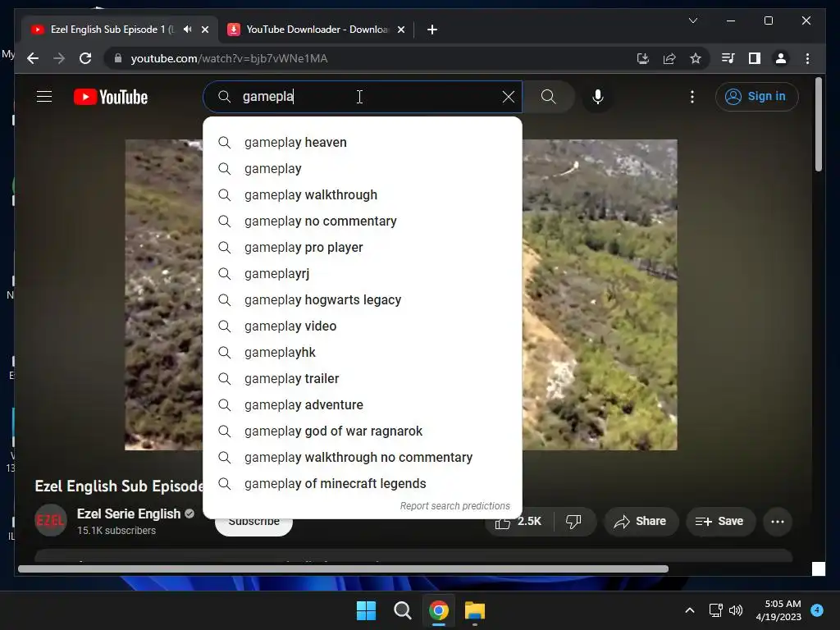Click the EZEL channel avatar
Screen dimensions: 840x630
click(51, 520)
